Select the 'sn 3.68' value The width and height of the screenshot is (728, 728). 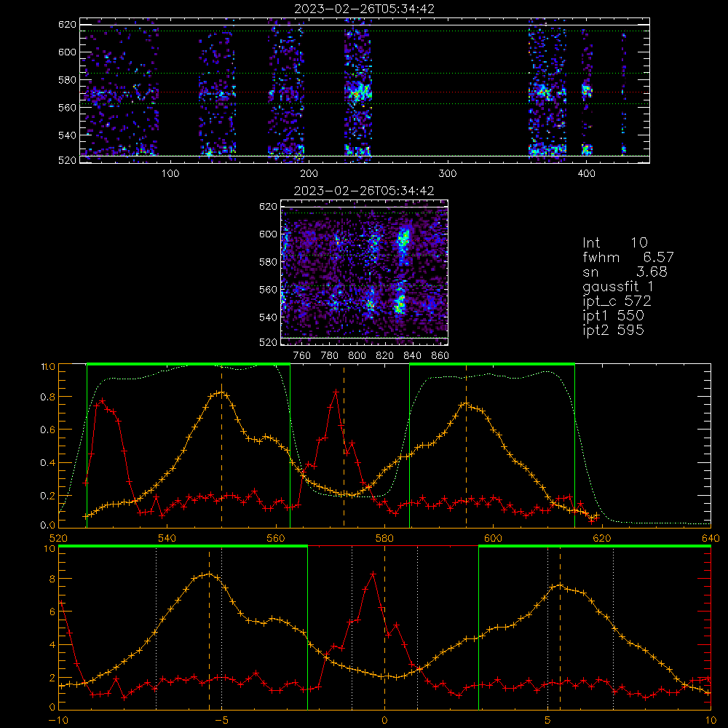click(625, 272)
